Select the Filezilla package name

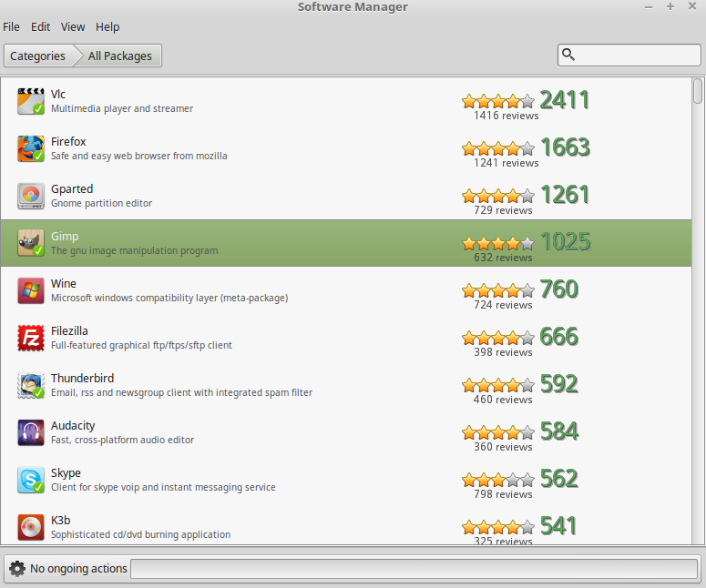69,330
